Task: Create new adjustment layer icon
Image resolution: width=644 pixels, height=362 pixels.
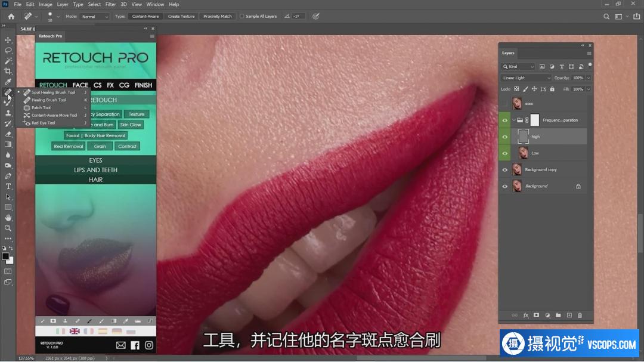Action: coord(547,315)
